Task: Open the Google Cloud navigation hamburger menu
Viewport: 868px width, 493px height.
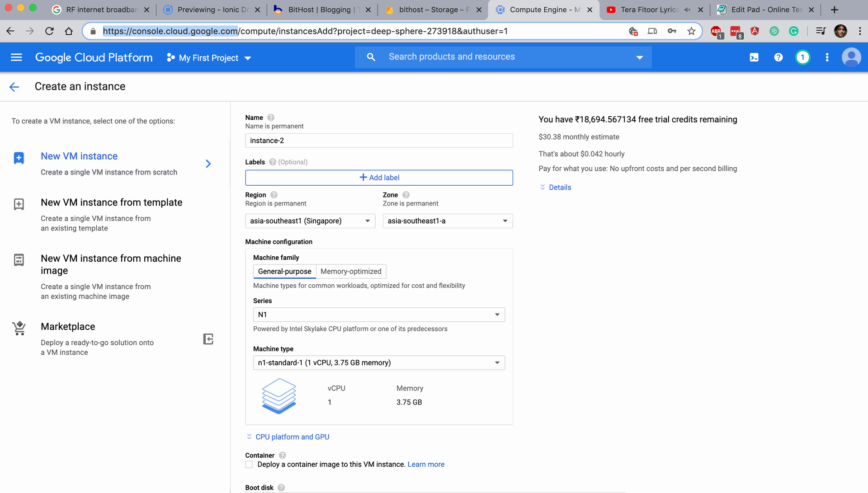Action: point(16,57)
